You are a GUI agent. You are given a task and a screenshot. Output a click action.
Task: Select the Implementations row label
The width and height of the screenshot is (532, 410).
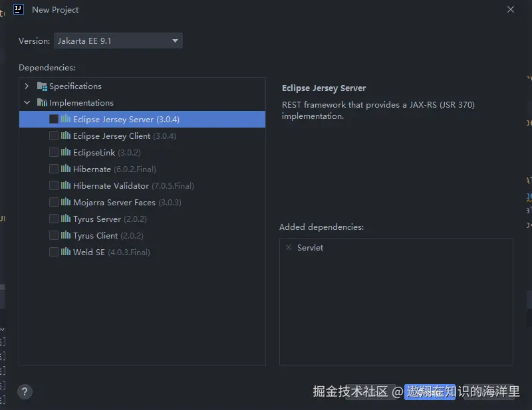[x=81, y=103]
